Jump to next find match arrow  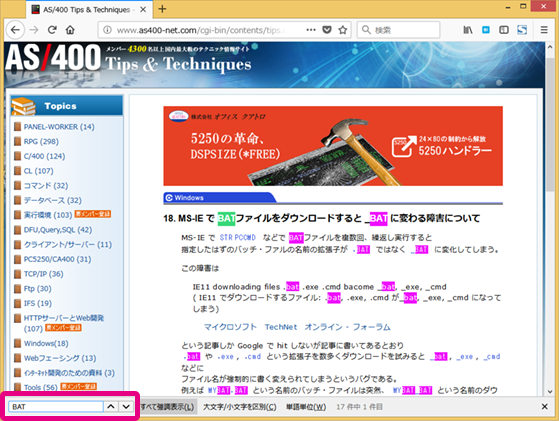(x=126, y=406)
